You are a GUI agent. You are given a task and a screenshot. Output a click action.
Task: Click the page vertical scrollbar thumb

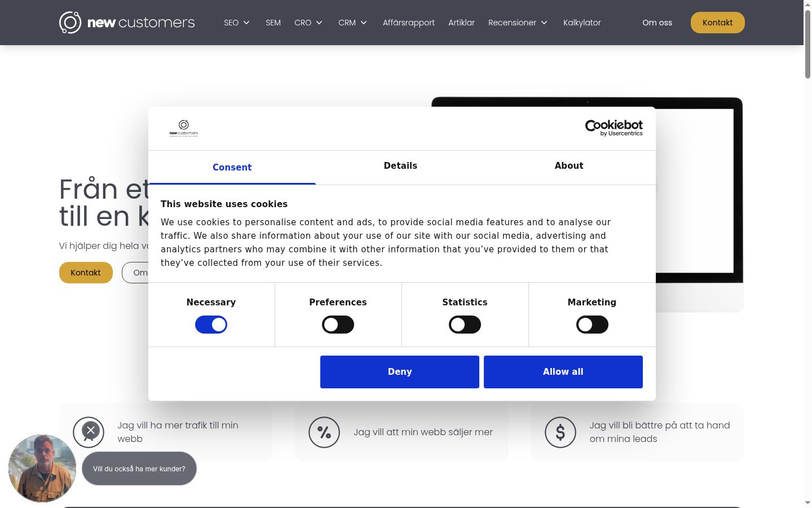[807, 44]
